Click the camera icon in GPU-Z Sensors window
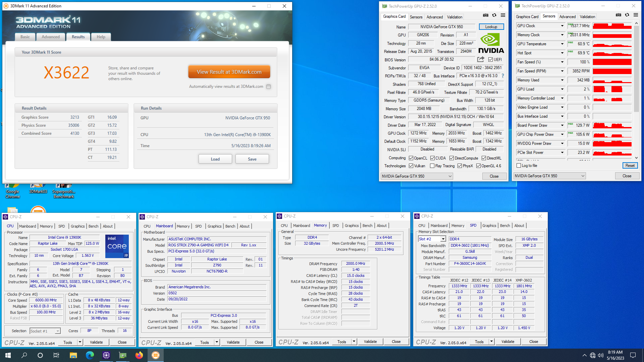 click(x=618, y=15)
